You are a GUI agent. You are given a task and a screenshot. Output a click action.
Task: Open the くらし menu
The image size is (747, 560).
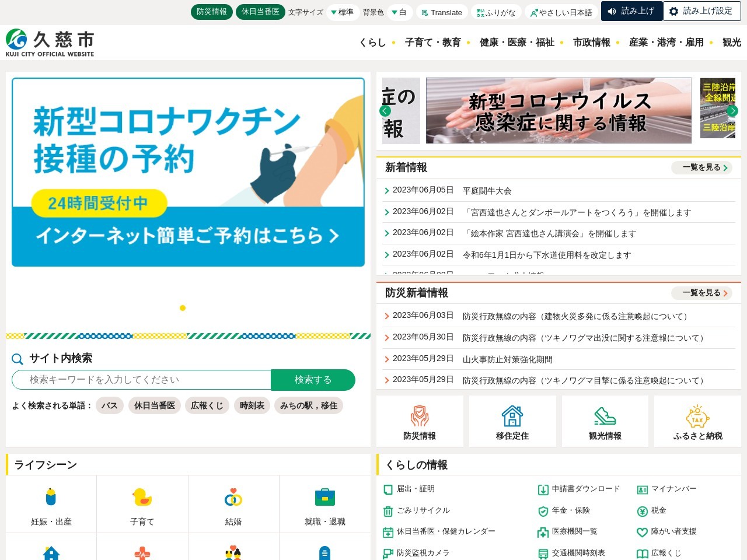[373, 43]
